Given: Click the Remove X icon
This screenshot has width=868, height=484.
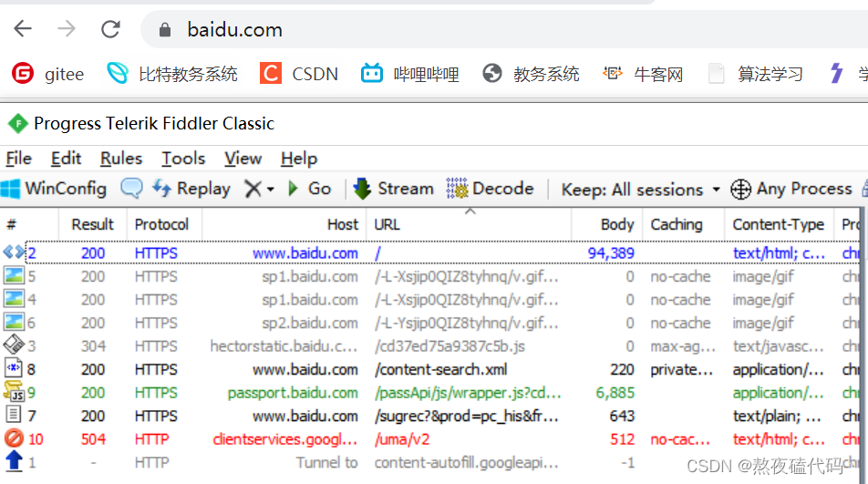Looking at the screenshot, I should [x=253, y=190].
